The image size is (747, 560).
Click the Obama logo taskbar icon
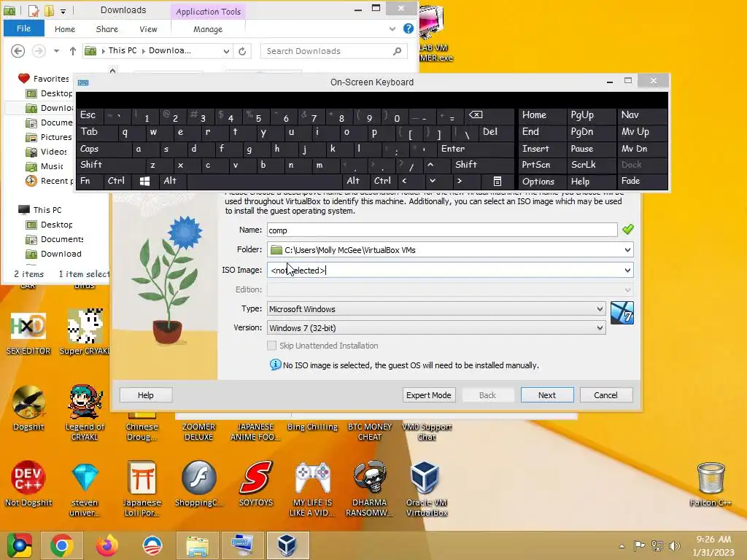(x=152, y=545)
